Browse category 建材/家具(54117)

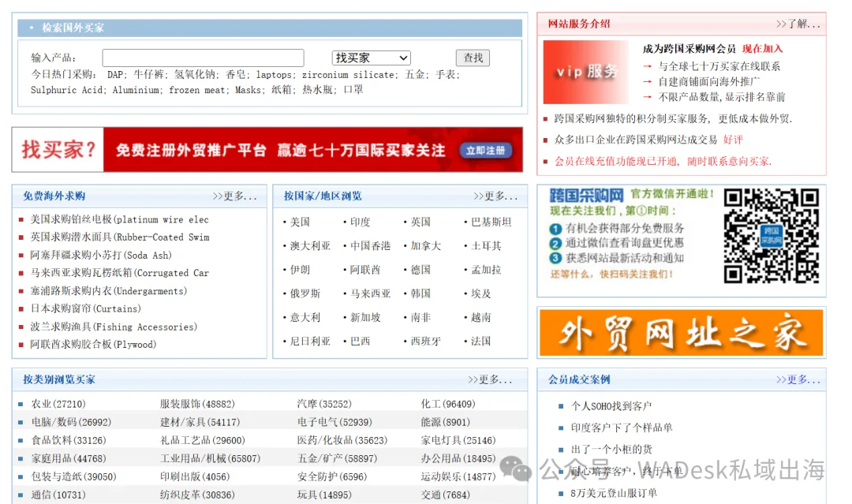[x=200, y=422]
